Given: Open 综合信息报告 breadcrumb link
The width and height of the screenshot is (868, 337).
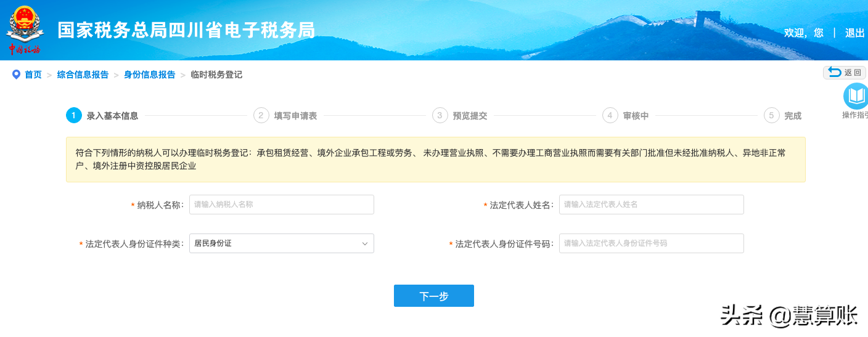Looking at the screenshot, I should (83, 75).
